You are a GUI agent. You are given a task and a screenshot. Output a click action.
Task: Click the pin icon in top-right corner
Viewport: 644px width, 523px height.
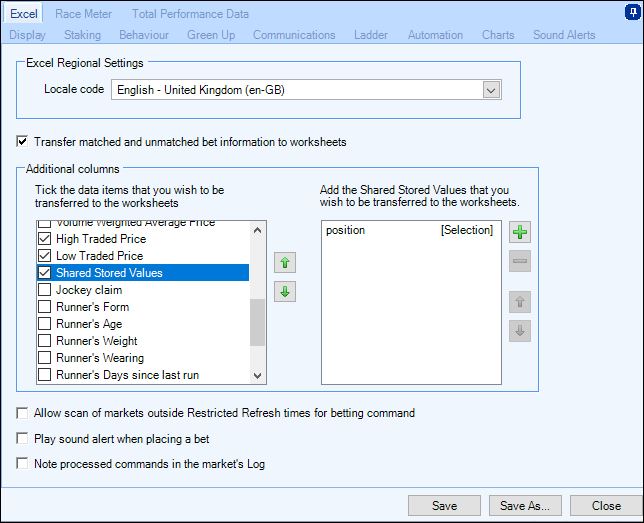click(633, 13)
